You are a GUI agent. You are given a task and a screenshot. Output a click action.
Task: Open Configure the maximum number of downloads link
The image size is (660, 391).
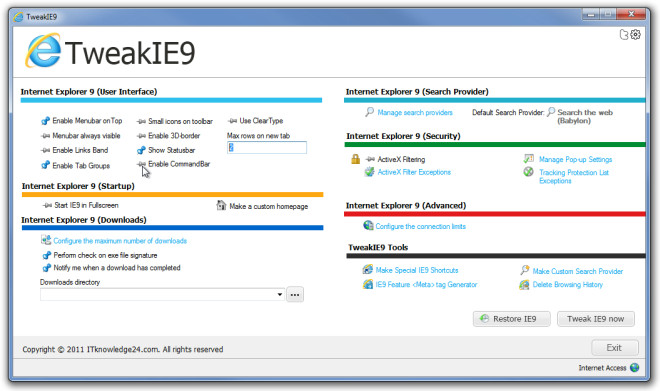[x=120, y=241]
